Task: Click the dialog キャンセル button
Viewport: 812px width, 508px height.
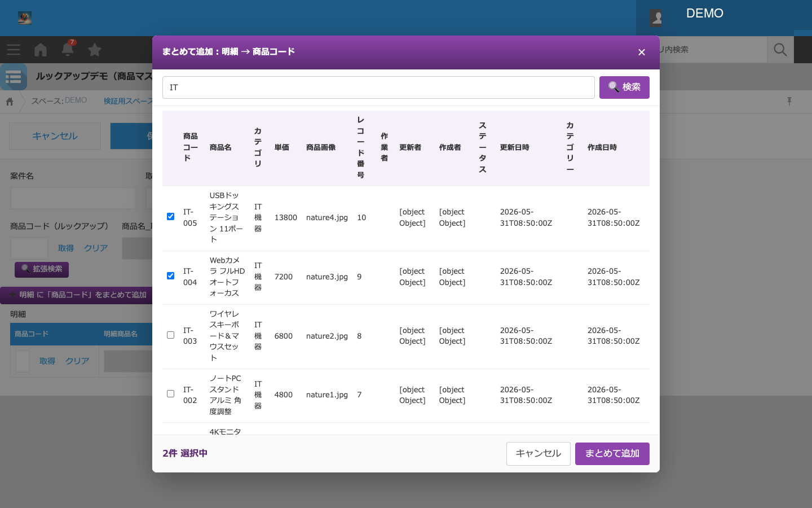Action: (x=539, y=454)
